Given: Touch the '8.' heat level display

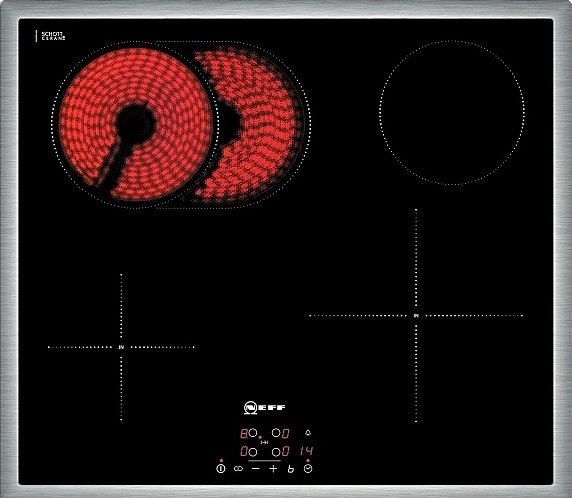Looking at the screenshot, I should 244,434.
